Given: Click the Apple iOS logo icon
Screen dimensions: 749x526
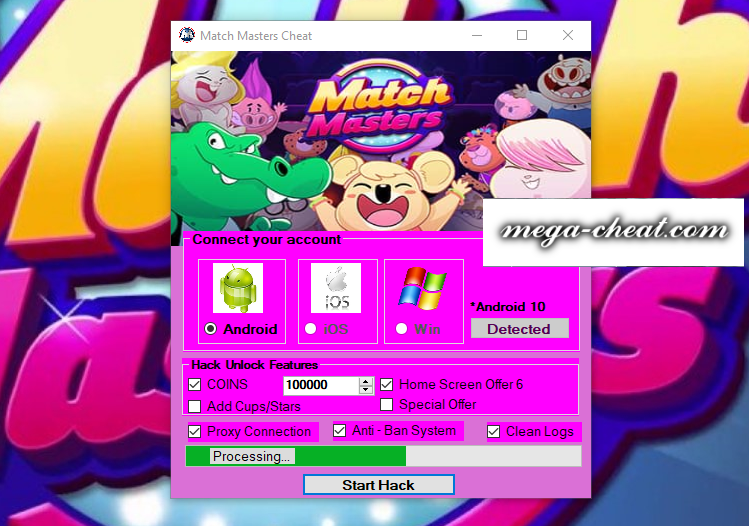Looking at the screenshot, I should click(336, 288).
